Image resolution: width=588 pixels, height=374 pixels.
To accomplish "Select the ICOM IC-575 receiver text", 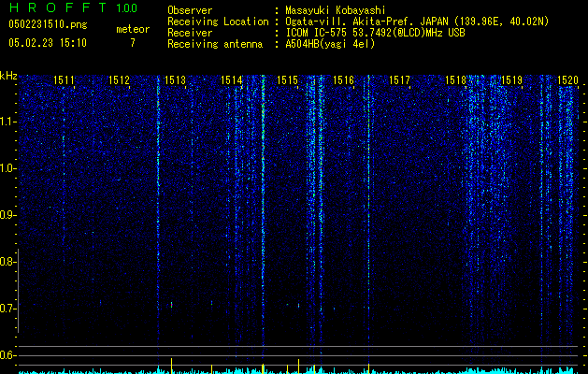I will pyautogui.click(x=375, y=33).
